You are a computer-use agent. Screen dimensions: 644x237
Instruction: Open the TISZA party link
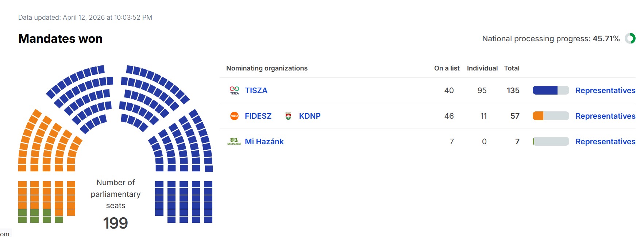pos(256,91)
